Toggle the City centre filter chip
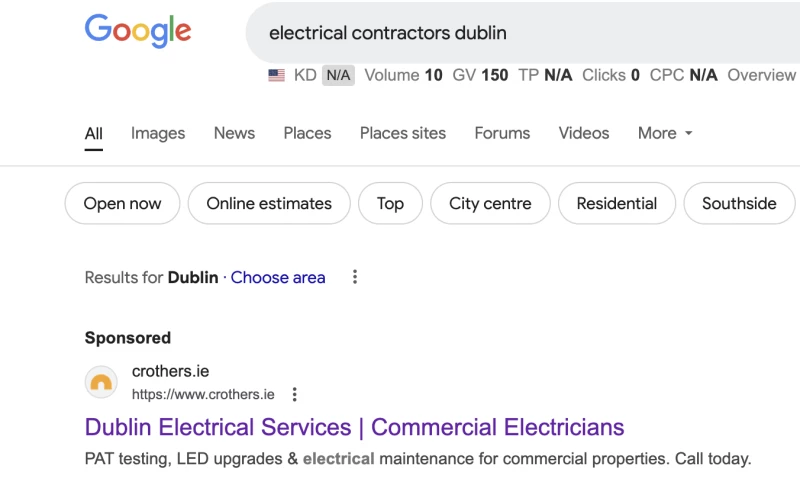 pyautogui.click(x=490, y=203)
